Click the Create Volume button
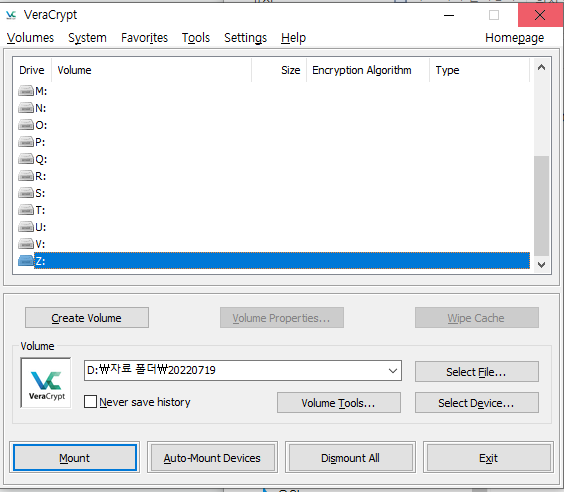The width and height of the screenshot is (564, 492). (x=87, y=318)
